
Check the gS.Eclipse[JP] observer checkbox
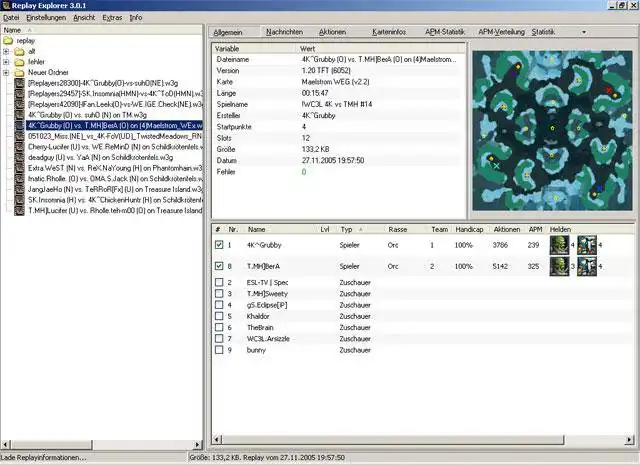click(x=219, y=305)
